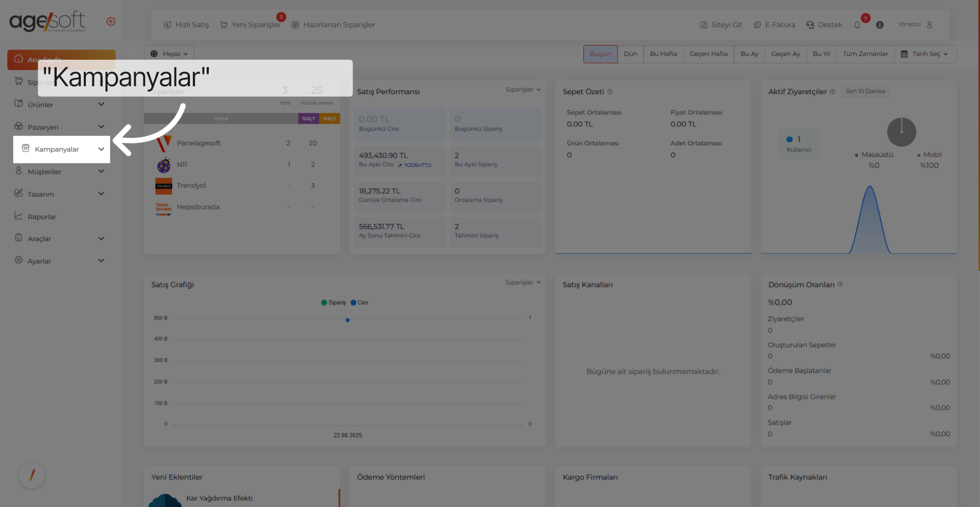
Task: Click Sepet Özeti help icon
Action: tap(610, 92)
